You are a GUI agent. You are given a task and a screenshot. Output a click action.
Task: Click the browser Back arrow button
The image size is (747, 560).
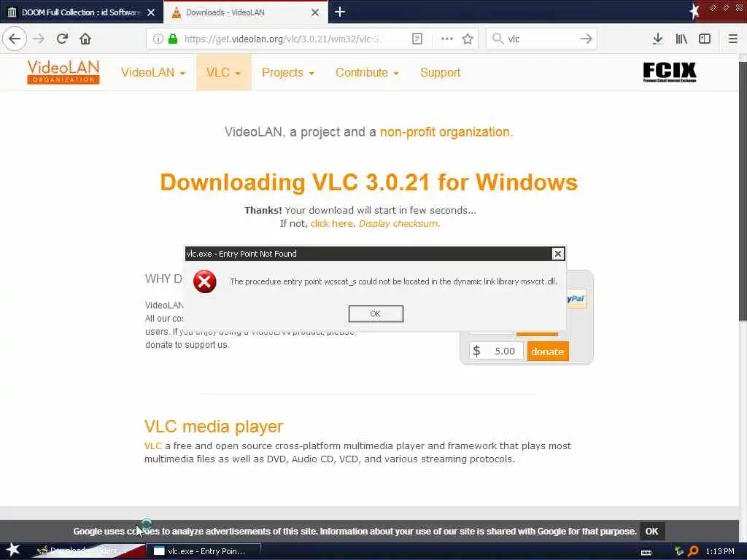tap(15, 39)
